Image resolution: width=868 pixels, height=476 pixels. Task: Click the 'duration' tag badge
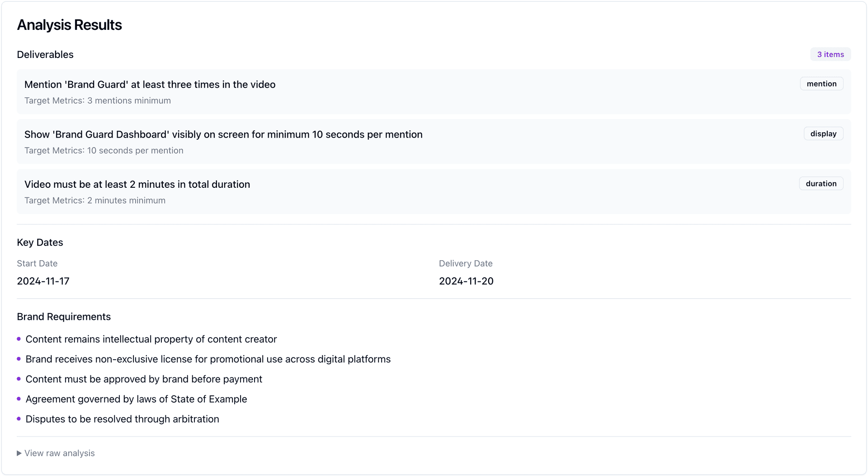click(821, 183)
